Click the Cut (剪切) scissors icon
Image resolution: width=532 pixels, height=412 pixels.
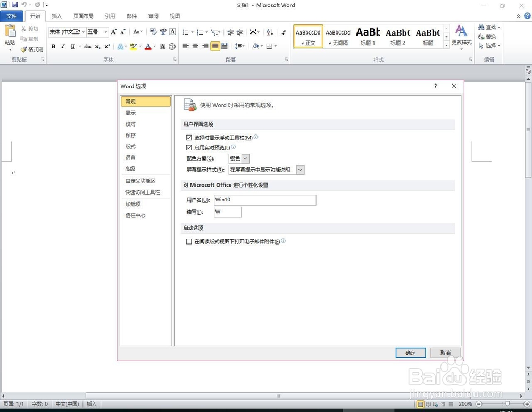(24, 29)
